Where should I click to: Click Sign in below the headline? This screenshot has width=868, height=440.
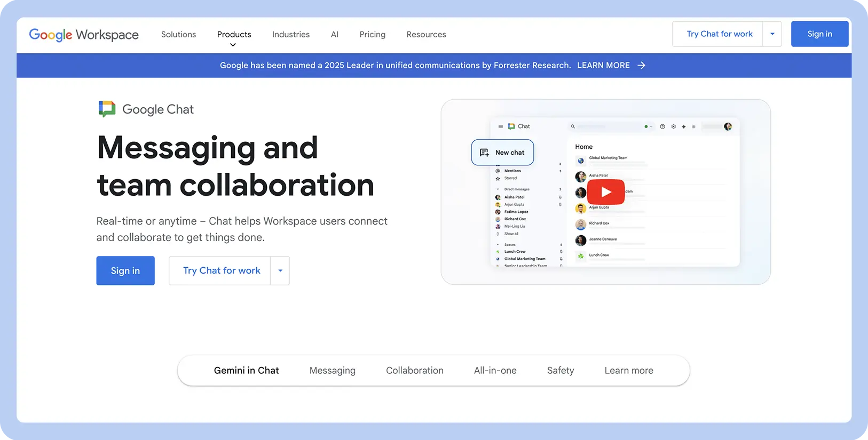tap(125, 270)
